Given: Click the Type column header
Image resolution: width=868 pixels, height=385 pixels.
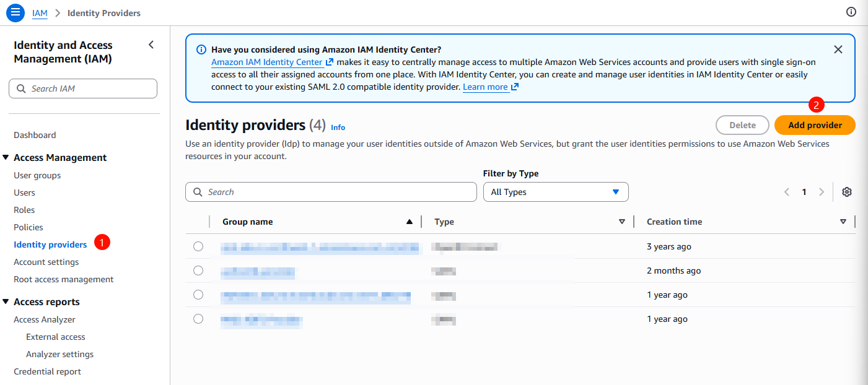Looking at the screenshot, I should pos(444,222).
